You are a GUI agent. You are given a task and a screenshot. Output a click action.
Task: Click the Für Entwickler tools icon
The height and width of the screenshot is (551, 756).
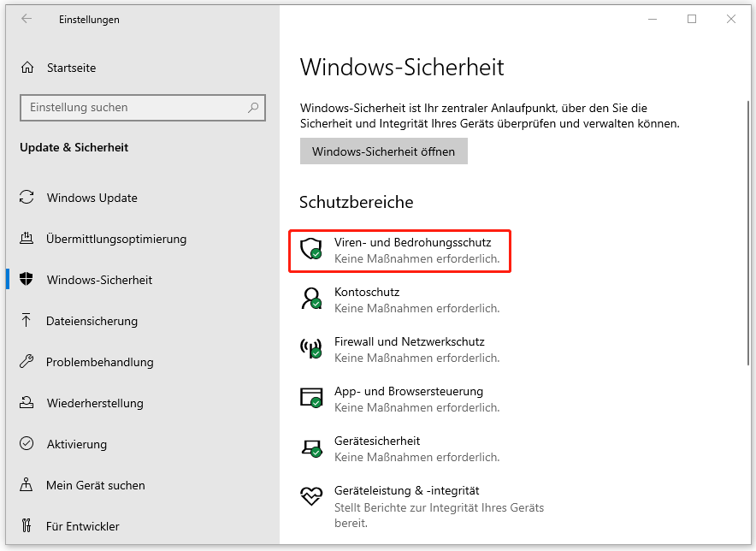tap(27, 526)
